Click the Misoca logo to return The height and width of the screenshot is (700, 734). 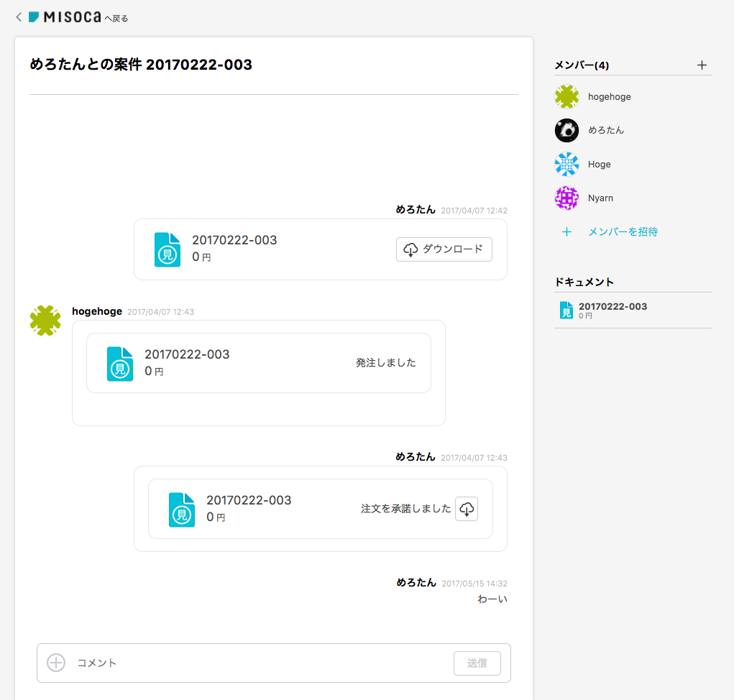(x=65, y=17)
